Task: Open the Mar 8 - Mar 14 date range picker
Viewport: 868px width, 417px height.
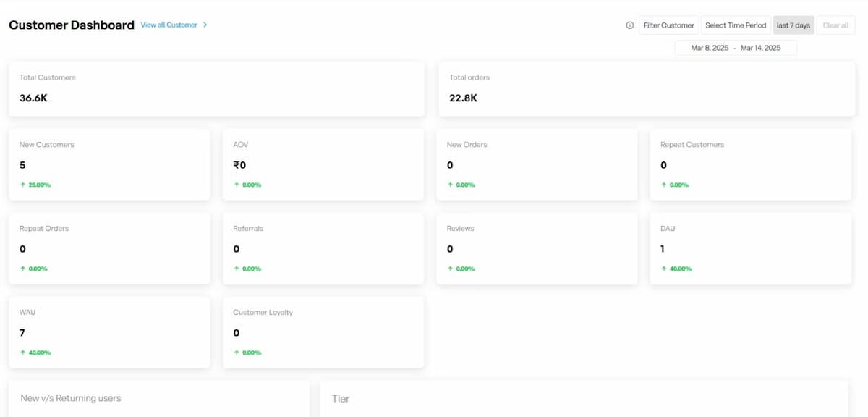Action: click(x=736, y=47)
